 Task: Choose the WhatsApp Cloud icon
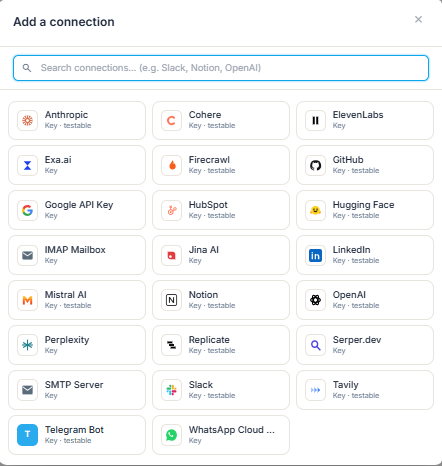pyautogui.click(x=171, y=435)
